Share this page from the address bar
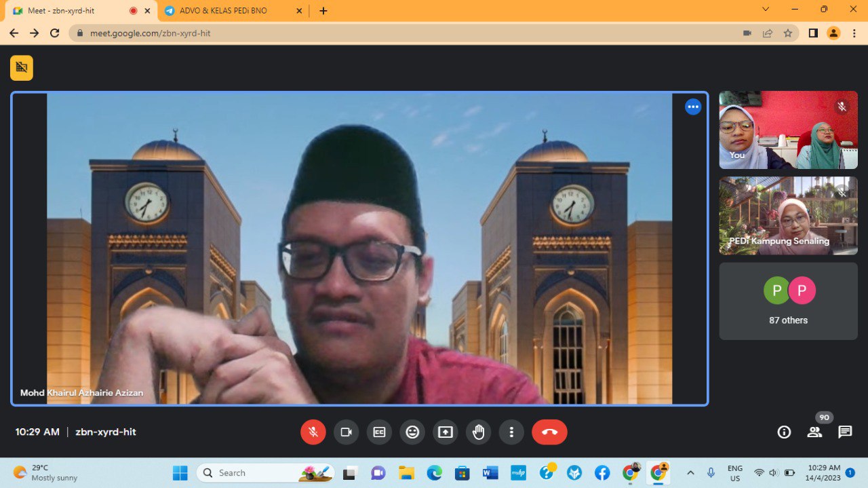 [x=768, y=33]
